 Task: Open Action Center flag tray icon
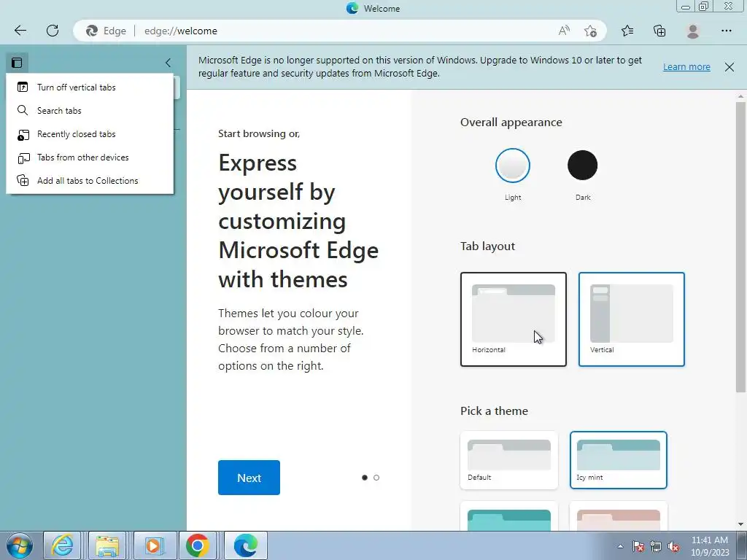click(638, 546)
